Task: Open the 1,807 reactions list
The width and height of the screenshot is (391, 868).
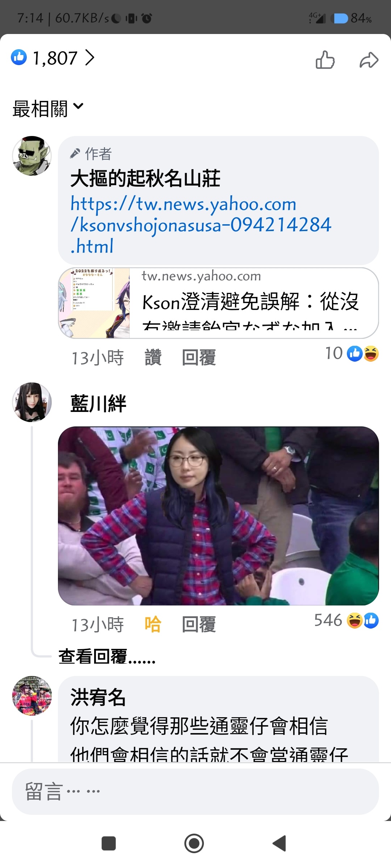Action: click(53, 58)
